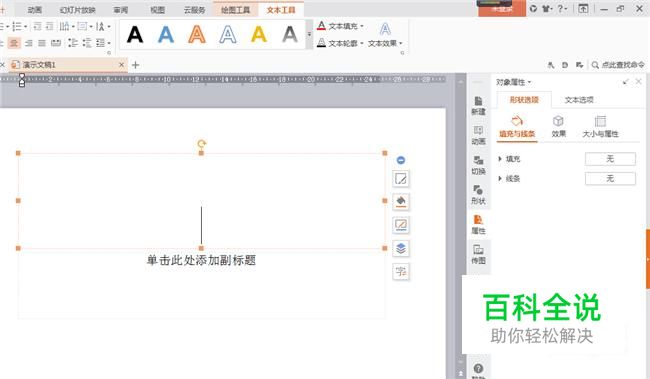Screen dimensions: 650x379
Task: Toggle center text alignment
Action: pyautogui.click(x=15, y=43)
